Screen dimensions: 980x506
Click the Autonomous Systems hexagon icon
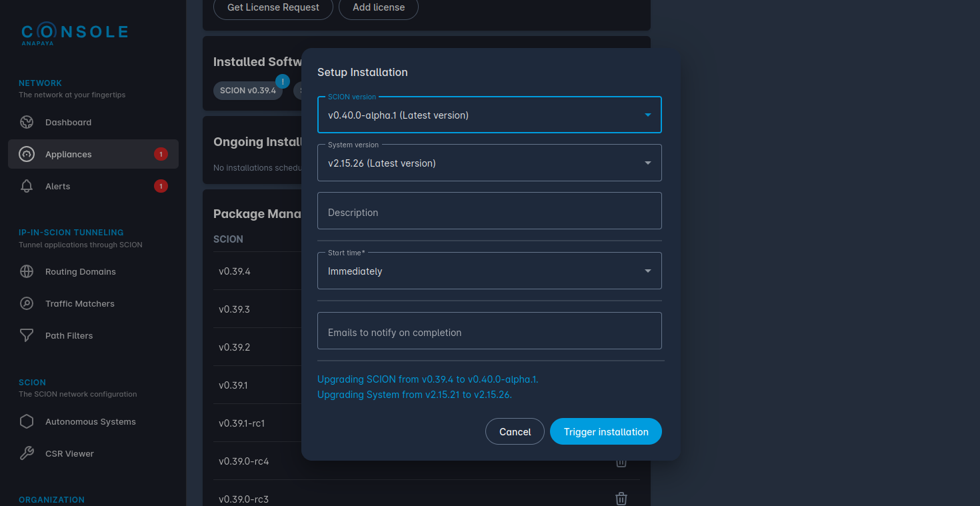click(27, 421)
